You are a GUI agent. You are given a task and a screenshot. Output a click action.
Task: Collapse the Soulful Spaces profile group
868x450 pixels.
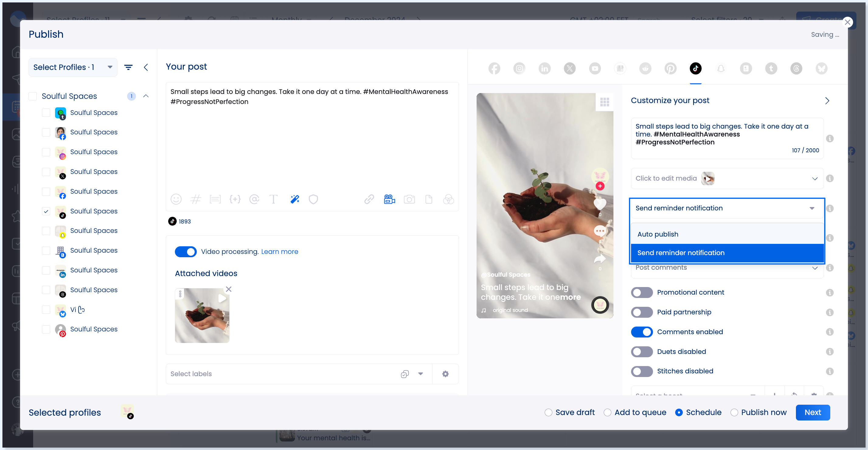[146, 96]
